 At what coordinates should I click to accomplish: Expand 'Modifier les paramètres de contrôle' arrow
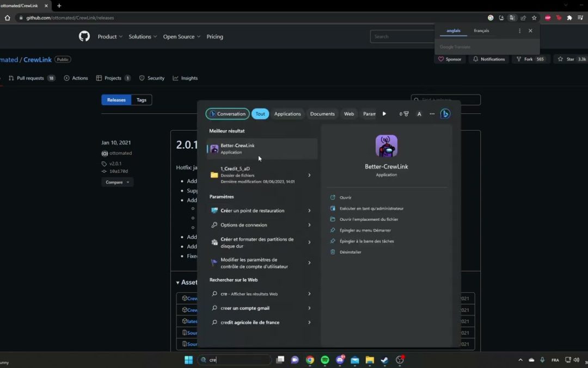point(309,263)
